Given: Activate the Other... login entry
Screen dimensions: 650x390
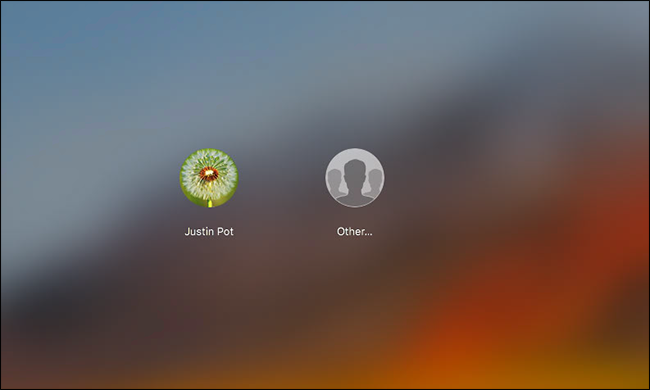Looking at the screenshot, I should (354, 178).
